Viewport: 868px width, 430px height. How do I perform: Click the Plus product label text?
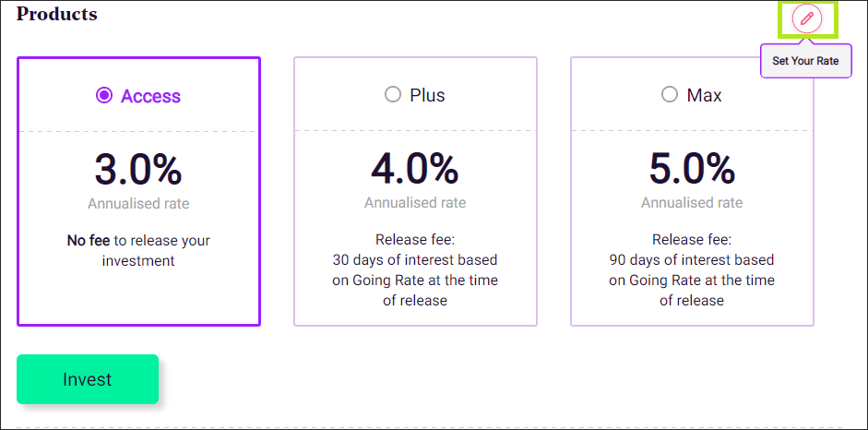tap(427, 96)
